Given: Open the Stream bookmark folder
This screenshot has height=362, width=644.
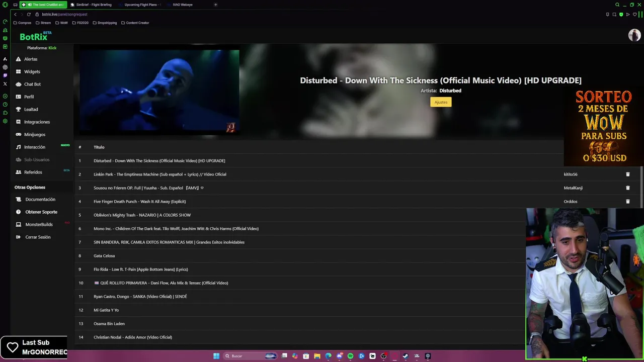Looking at the screenshot, I should [43, 23].
